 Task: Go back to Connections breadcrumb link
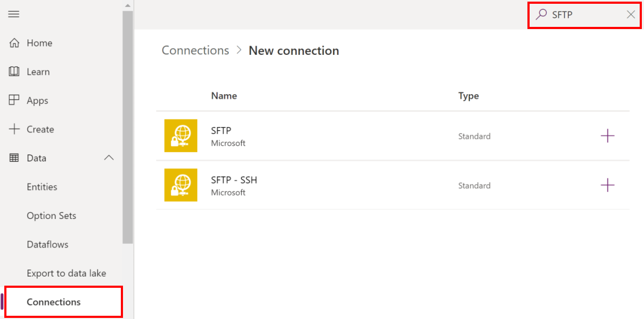(x=196, y=51)
